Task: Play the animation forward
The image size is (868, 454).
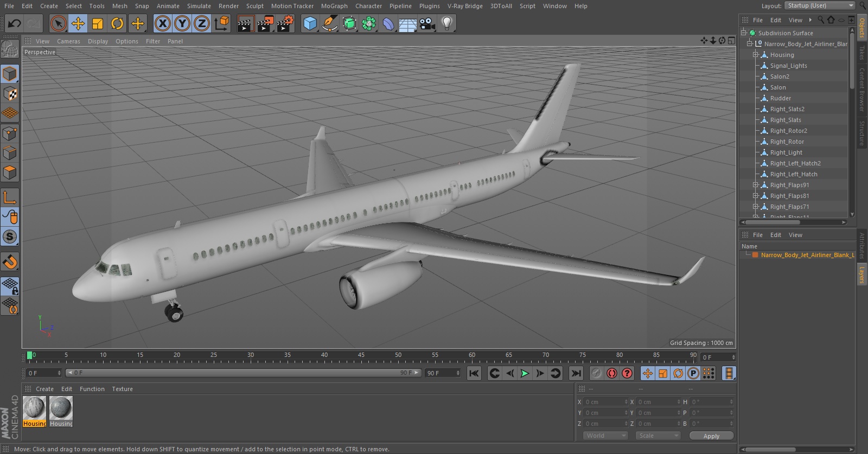Action: [x=525, y=373]
